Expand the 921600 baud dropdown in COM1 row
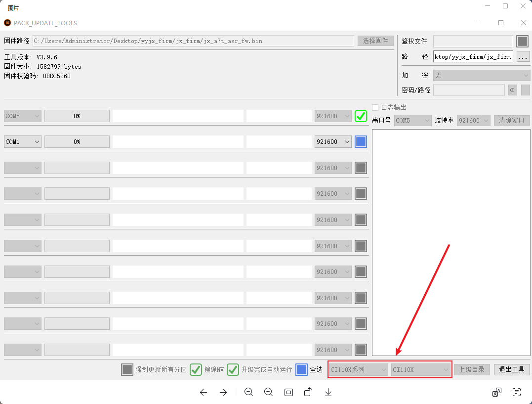 333,142
